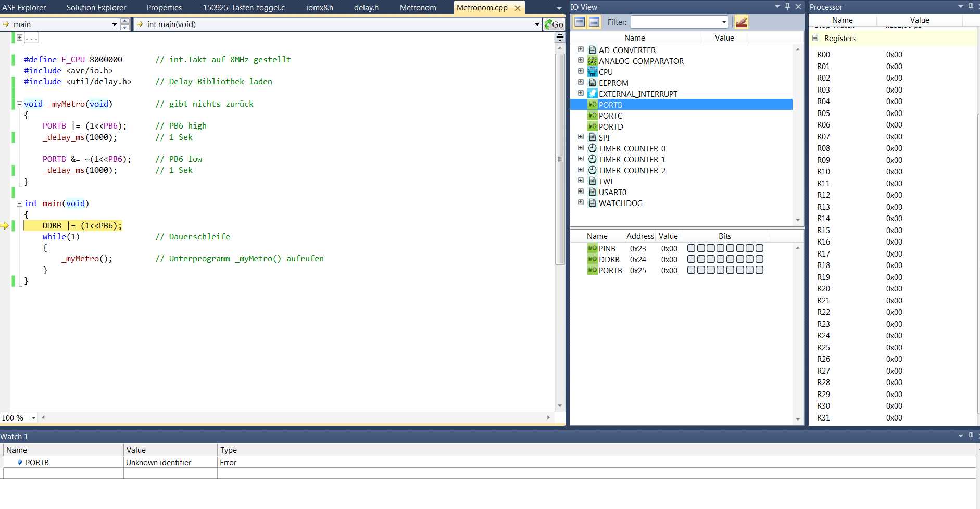This screenshot has height=509, width=980.
Task: Close the Metronom.cpp tab
Action: (518, 8)
